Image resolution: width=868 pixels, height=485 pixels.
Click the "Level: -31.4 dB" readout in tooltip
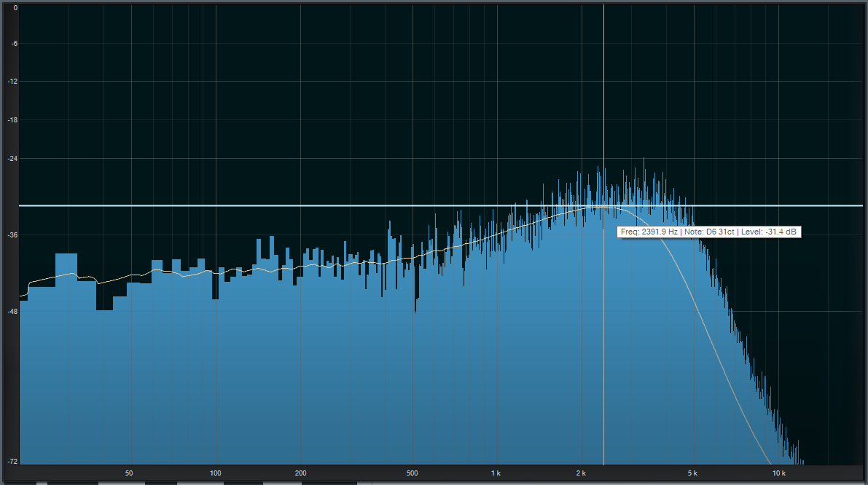[x=768, y=232]
